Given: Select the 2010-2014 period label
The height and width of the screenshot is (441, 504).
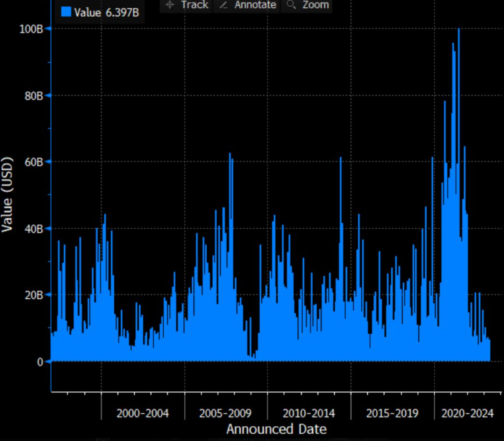Looking at the screenshot, I should (308, 413).
